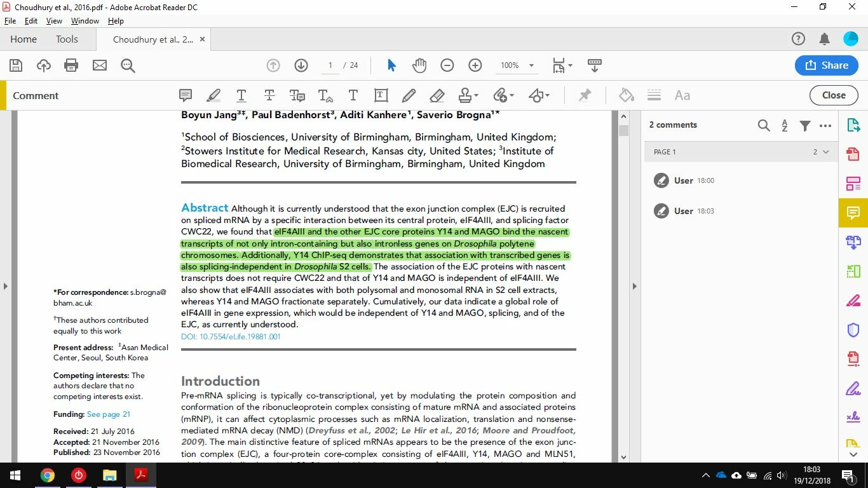Screen dimensions: 868x488
Task: Open File Explorer from the taskbar
Action: pyautogui.click(x=110, y=475)
